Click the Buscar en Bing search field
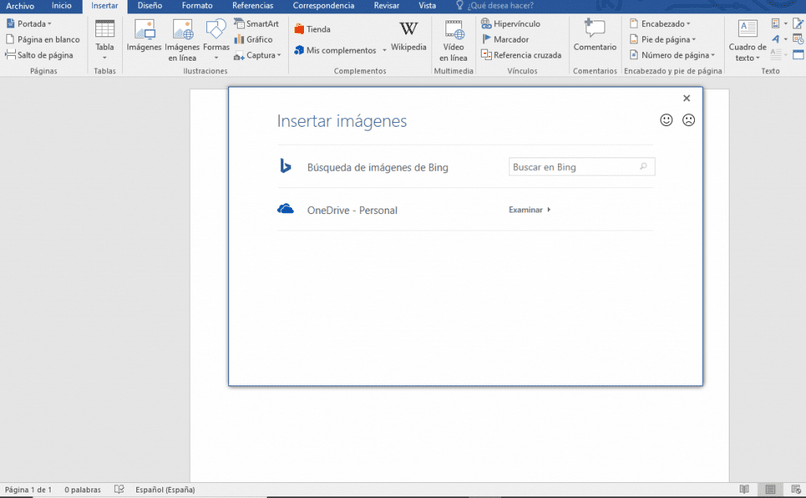Screen dimensions: 806x498 (x=582, y=167)
